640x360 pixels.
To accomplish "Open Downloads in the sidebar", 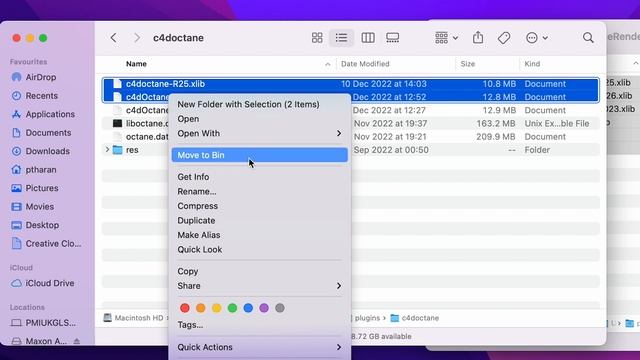I will (47, 151).
